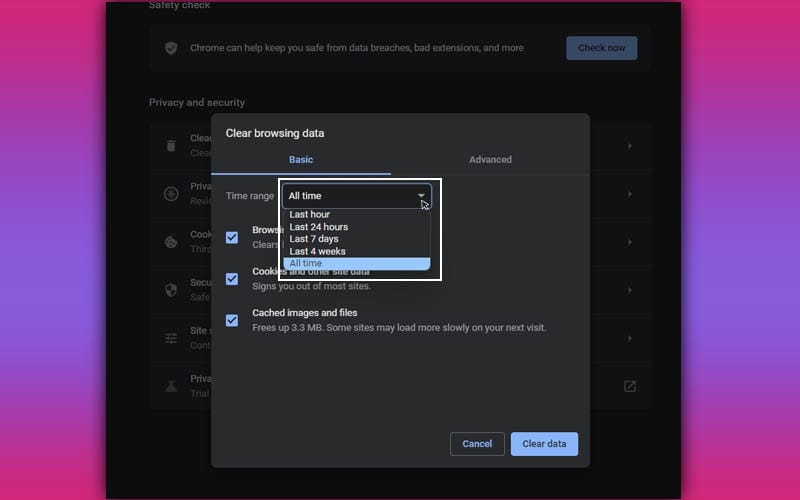The image size is (800, 500).
Task: Switch to the Advanced tab
Action: (490, 160)
